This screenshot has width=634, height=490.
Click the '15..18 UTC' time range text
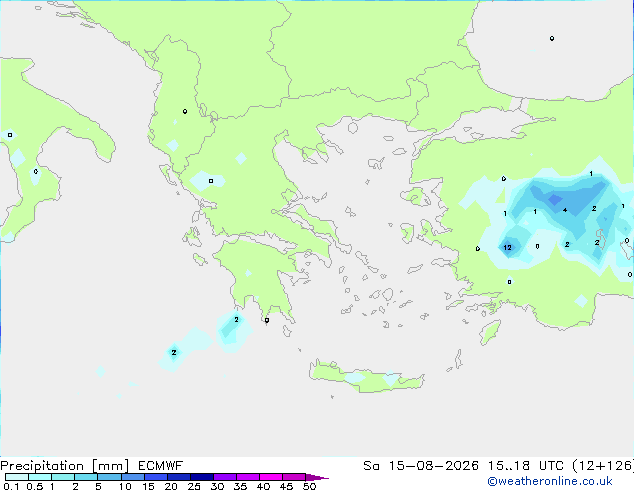point(526,466)
